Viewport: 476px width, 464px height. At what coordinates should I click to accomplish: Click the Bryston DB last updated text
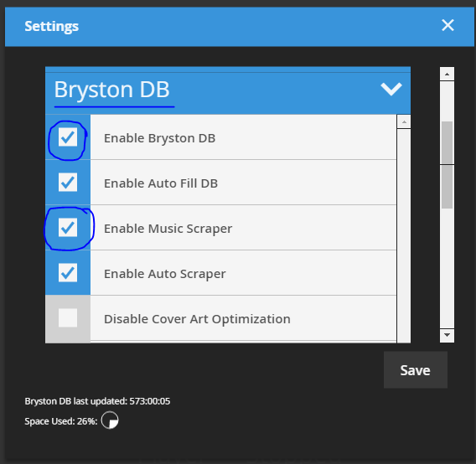pyautogui.click(x=97, y=401)
